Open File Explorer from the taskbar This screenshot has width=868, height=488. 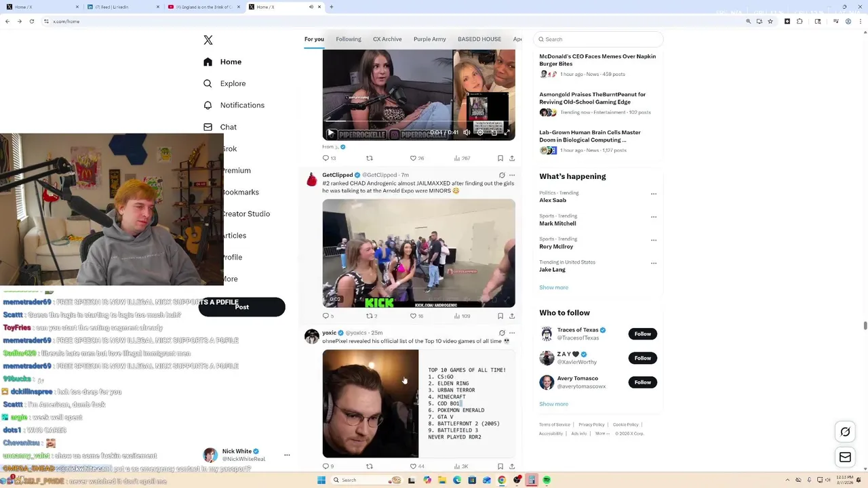[441, 480]
